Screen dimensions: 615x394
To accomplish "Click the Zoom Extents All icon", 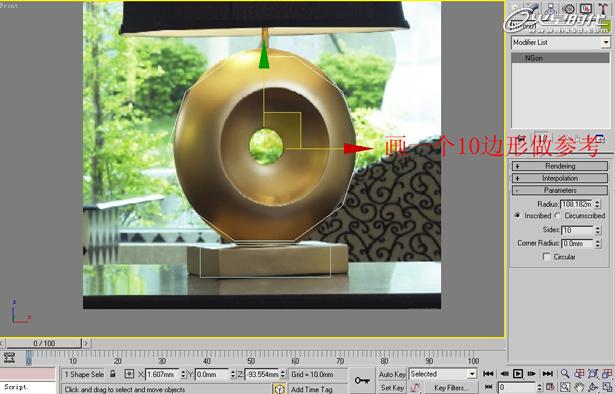I will click(x=607, y=374).
